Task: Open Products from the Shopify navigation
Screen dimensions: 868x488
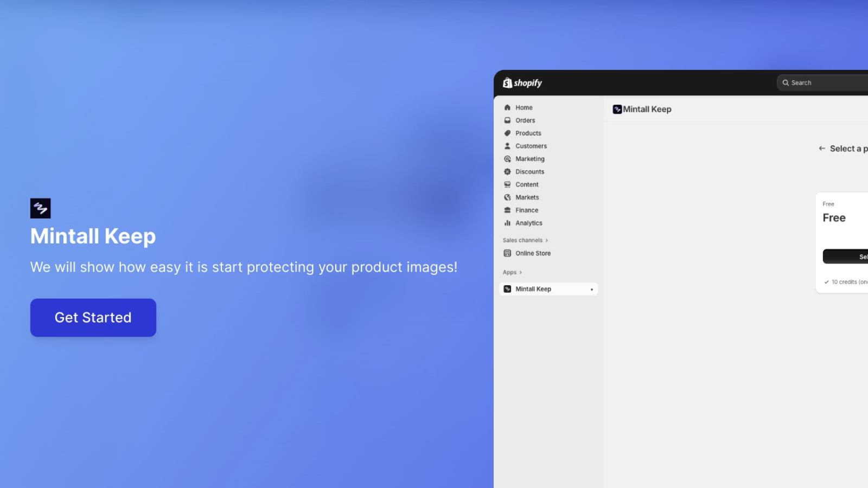Action: click(507, 133)
